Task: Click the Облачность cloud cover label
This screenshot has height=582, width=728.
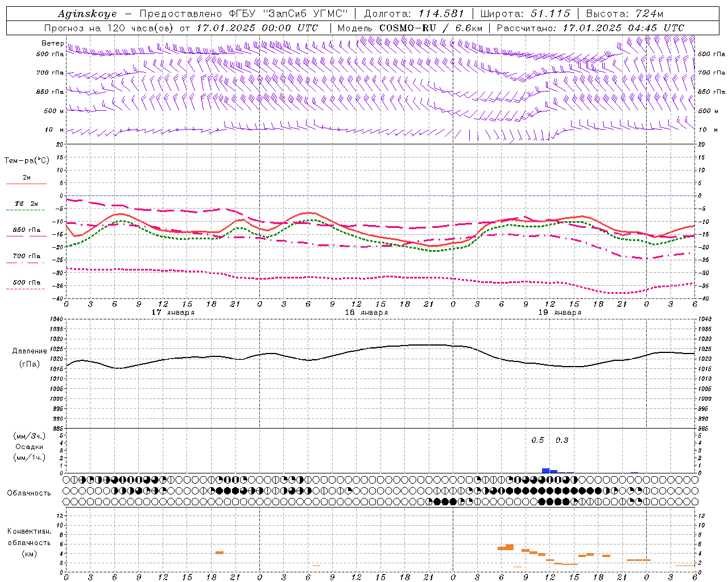Action: (28, 493)
